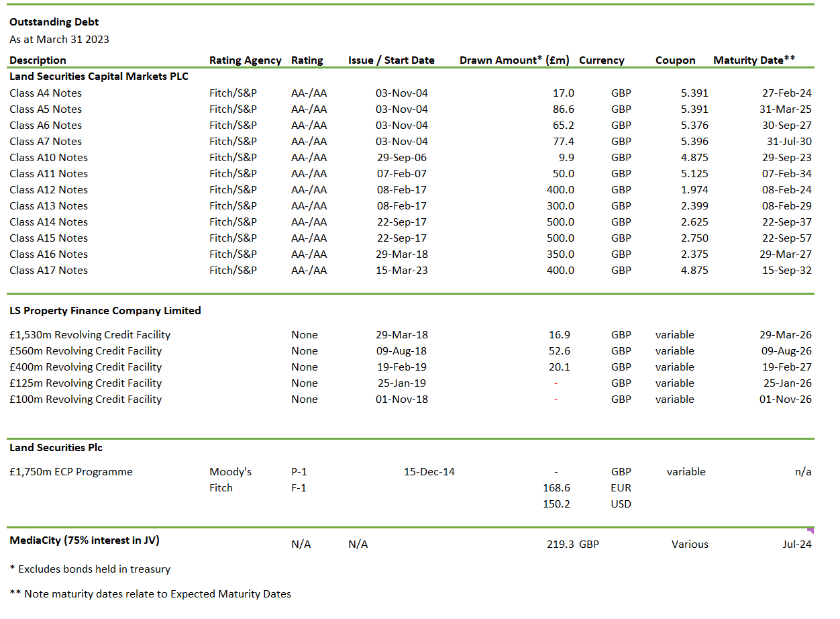The height and width of the screenshot is (619, 840).
Task: Click the Description column header
Action: [x=38, y=60]
